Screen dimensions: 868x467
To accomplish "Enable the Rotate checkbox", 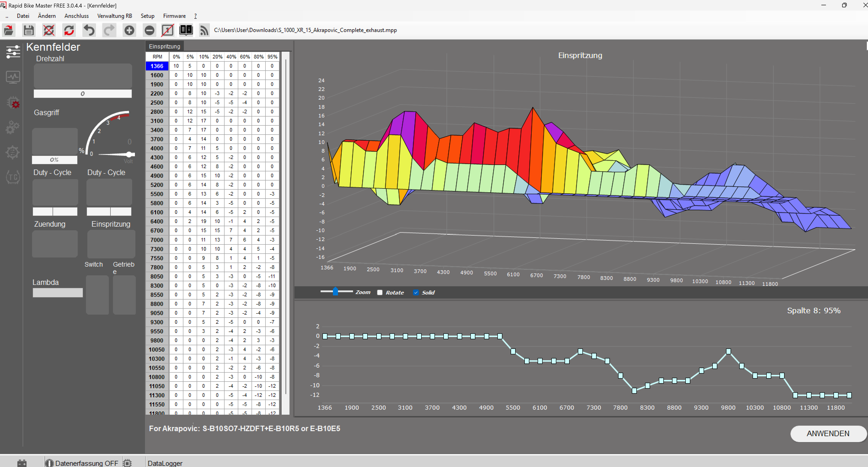I will (x=380, y=292).
